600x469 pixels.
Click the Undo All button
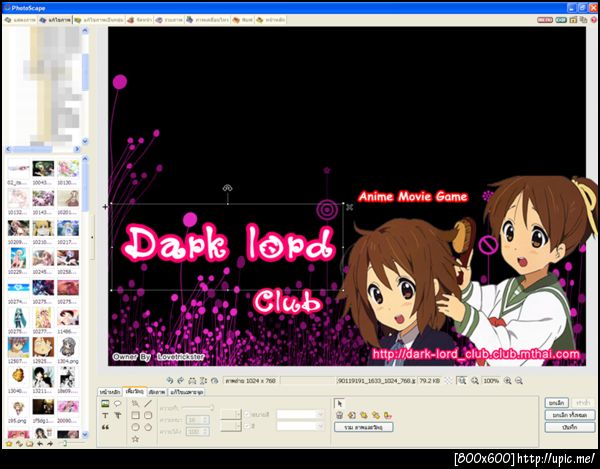(x=570, y=415)
